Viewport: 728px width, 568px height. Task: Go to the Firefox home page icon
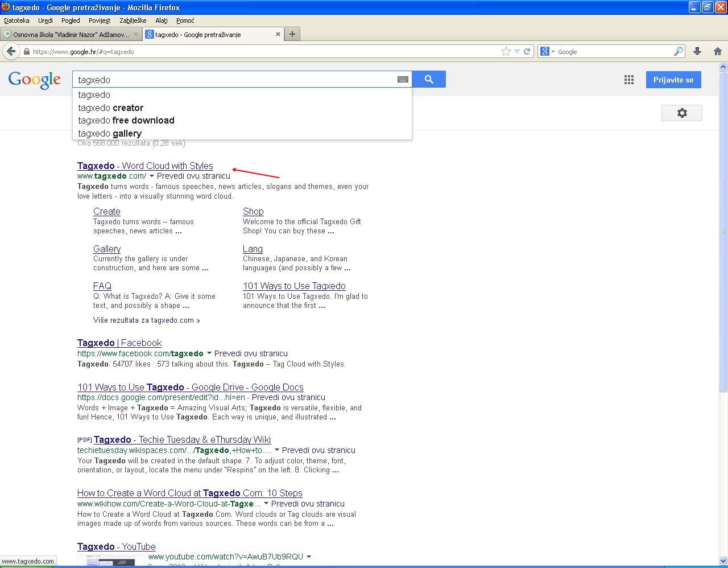(718, 51)
